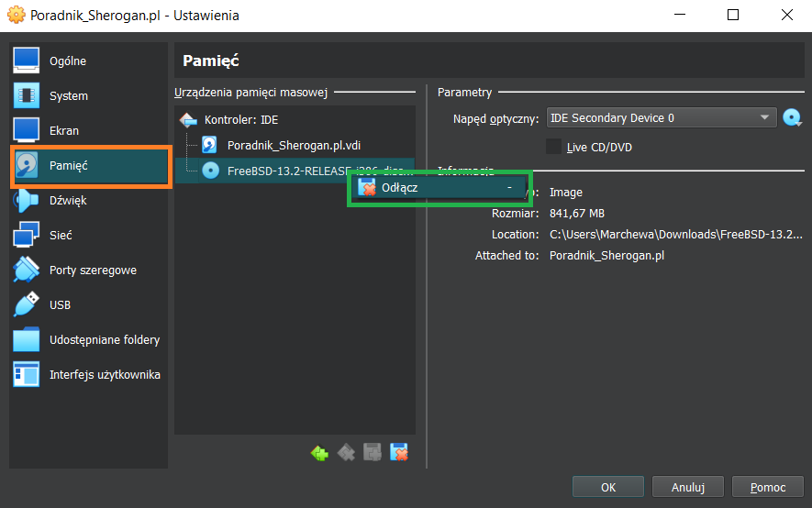Viewport: 812px width, 508px height.
Task: Click the optical disk chooser icon
Action: [x=793, y=118]
